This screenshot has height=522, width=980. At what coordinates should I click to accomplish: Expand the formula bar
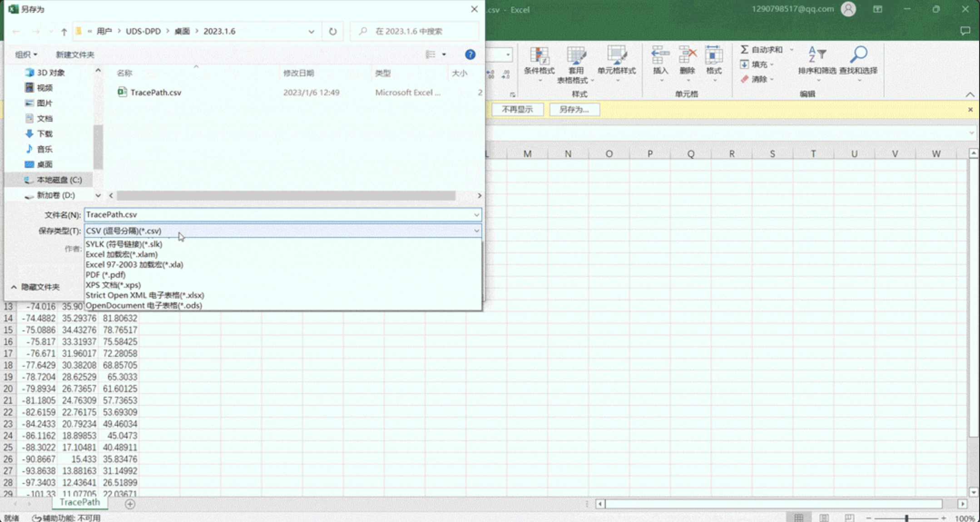[x=971, y=133]
